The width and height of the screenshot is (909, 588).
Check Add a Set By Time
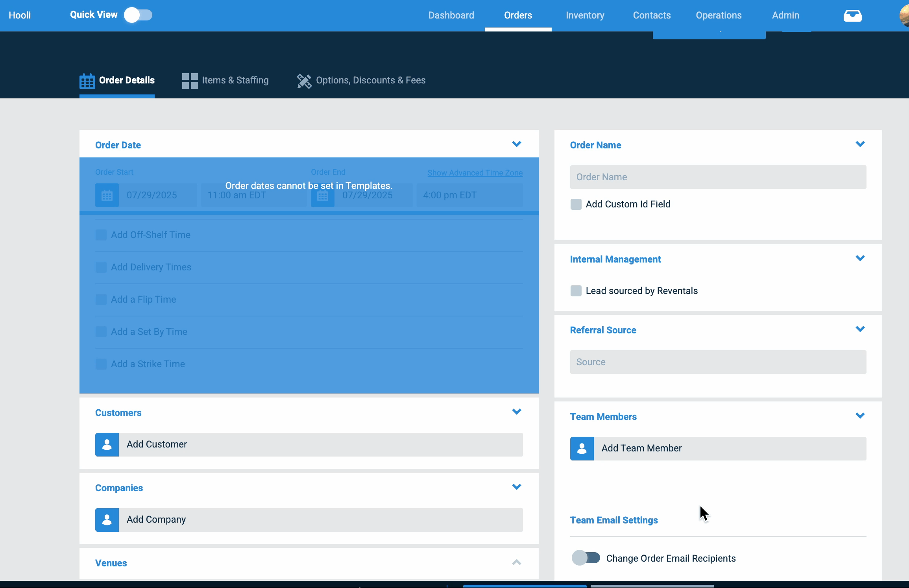point(101,332)
